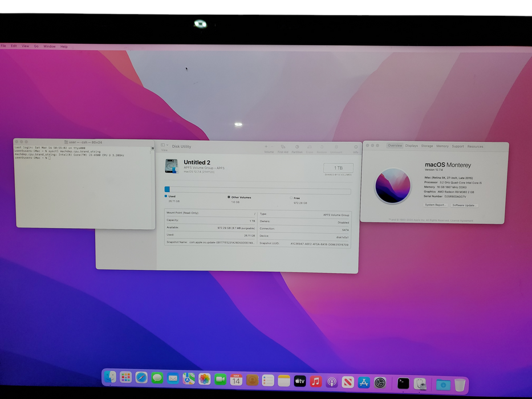This screenshot has height=399, width=532.
Task: Run First Aid in Disk Utility
Action: (283, 149)
